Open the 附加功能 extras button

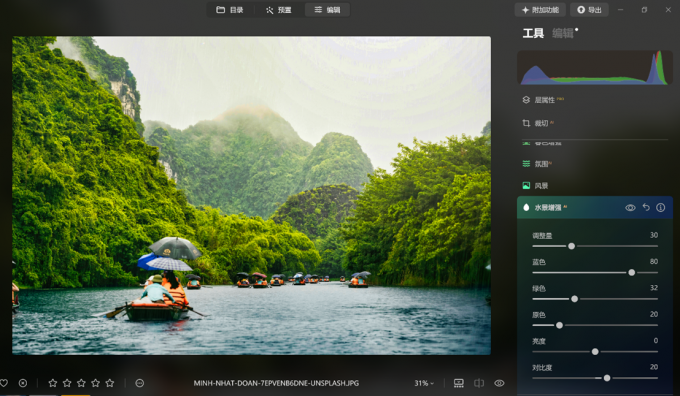tap(540, 10)
